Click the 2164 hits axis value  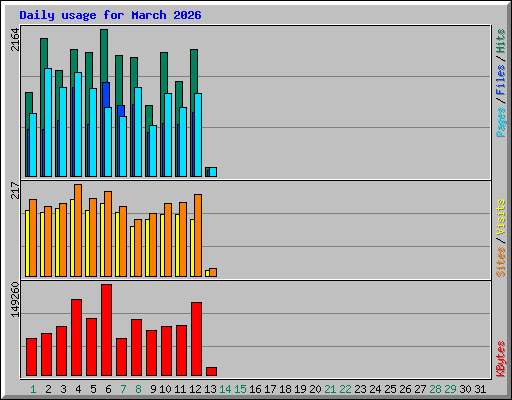click(15, 39)
